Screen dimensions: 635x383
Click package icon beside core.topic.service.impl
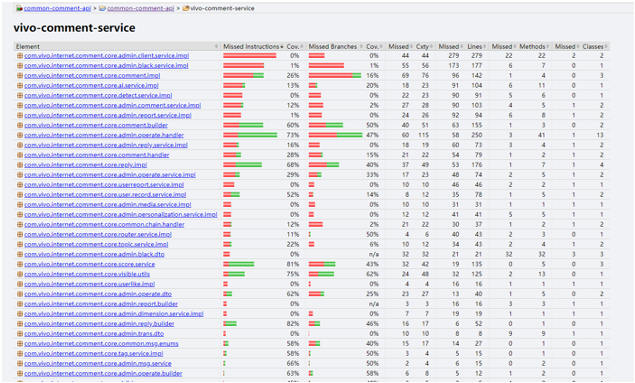19,244
